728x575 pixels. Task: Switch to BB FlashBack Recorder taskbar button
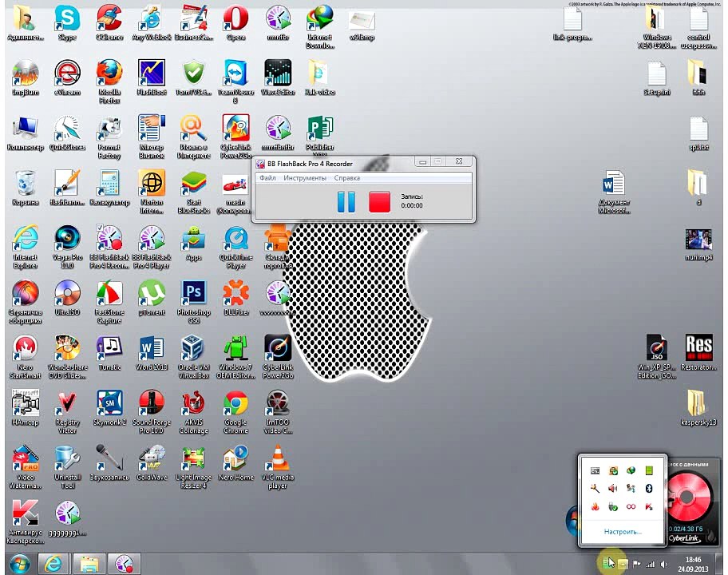point(124,564)
